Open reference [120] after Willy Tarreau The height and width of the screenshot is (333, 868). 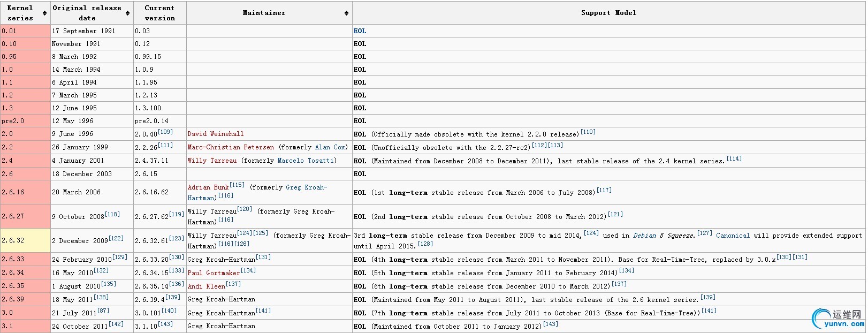coord(245,209)
